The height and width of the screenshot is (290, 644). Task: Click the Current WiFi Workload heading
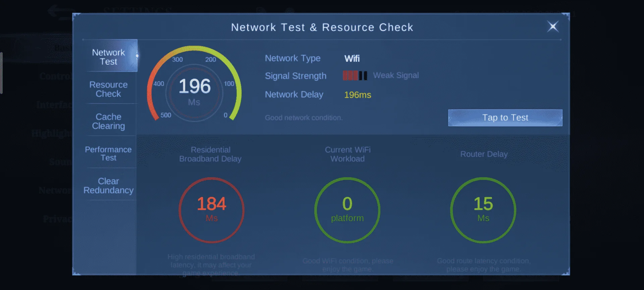347,154
